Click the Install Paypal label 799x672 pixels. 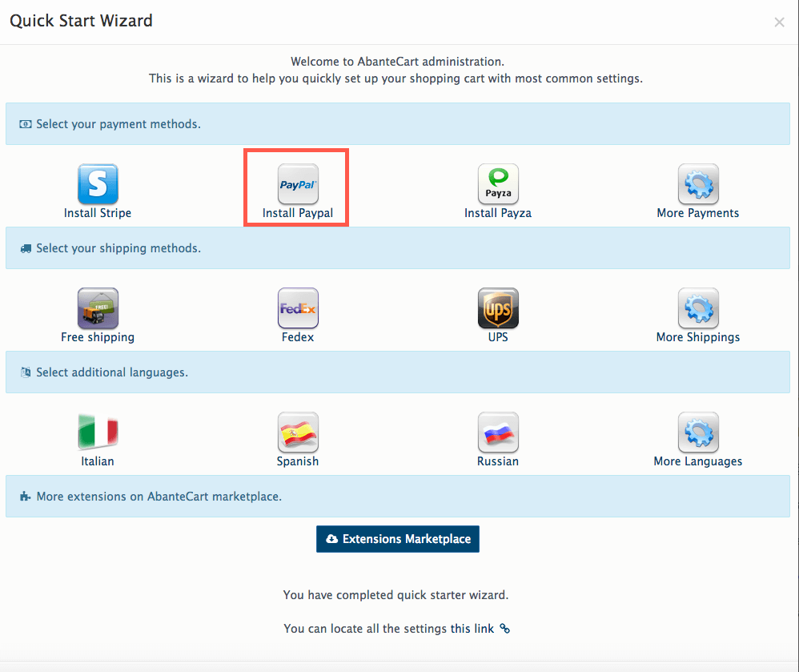(298, 213)
